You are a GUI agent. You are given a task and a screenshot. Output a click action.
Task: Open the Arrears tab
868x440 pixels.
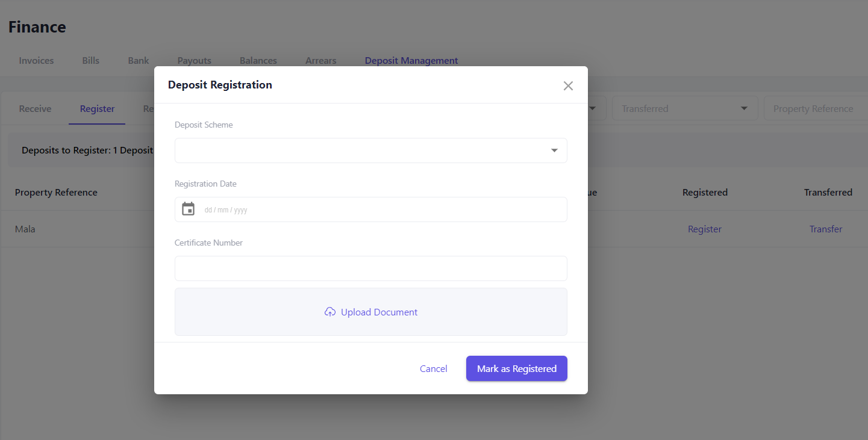(x=320, y=60)
